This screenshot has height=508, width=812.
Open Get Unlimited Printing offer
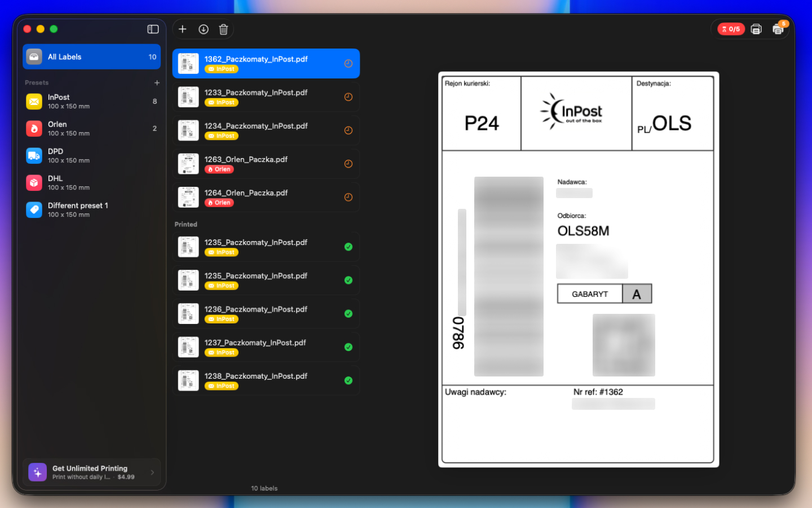click(x=91, y=472)
